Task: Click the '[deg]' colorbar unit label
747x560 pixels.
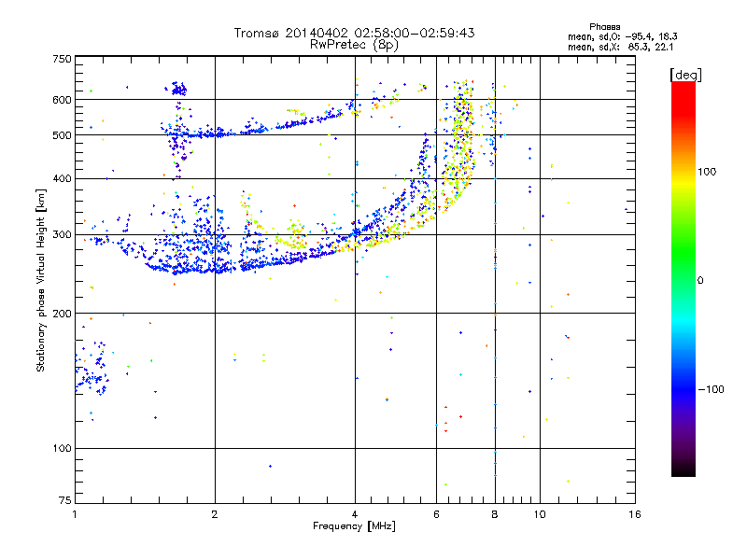Action: tap(685, 76)
